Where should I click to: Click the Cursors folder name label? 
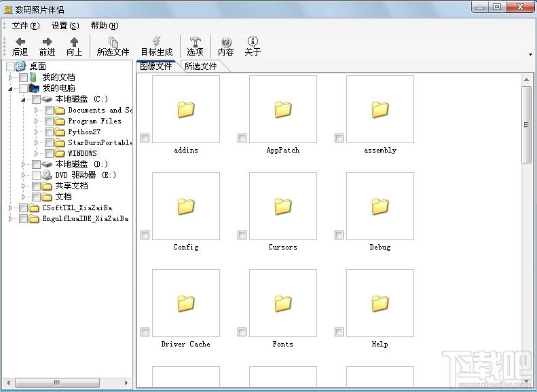click(x=283, y=247)
